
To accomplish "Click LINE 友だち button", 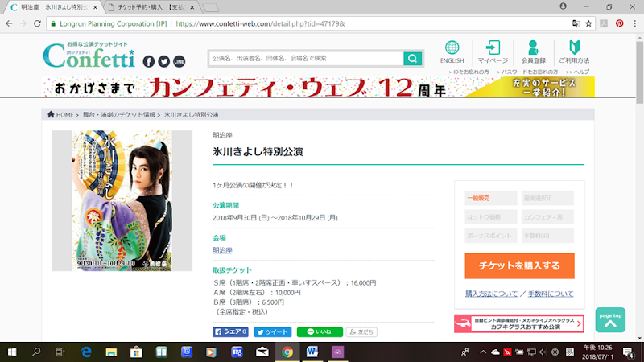I will click(361, 331).
